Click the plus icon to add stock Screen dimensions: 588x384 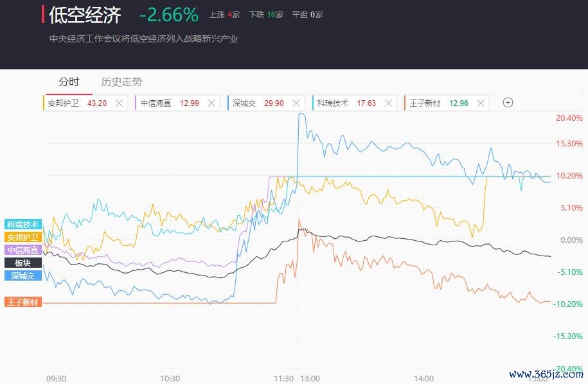click(508, 103)
